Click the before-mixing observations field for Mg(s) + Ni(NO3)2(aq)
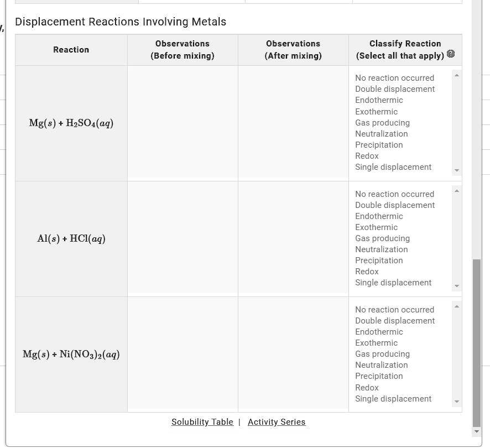Viewport: 490px width, 448px height. 183,354
